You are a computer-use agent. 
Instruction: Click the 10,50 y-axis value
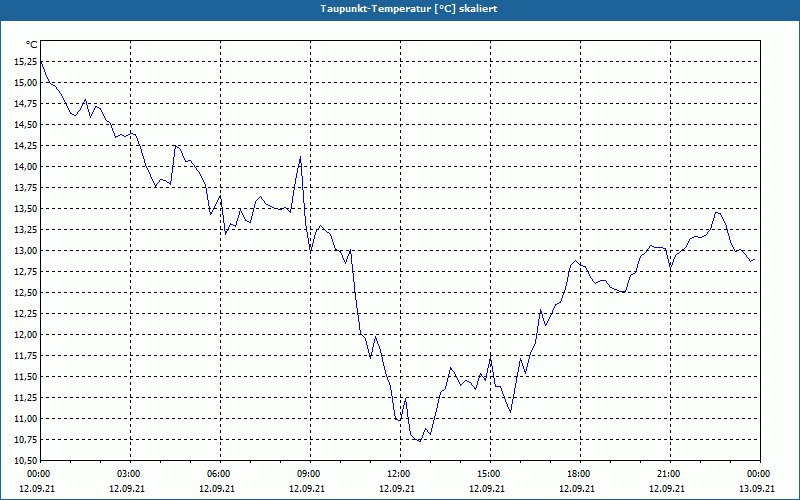coord(26,461)
